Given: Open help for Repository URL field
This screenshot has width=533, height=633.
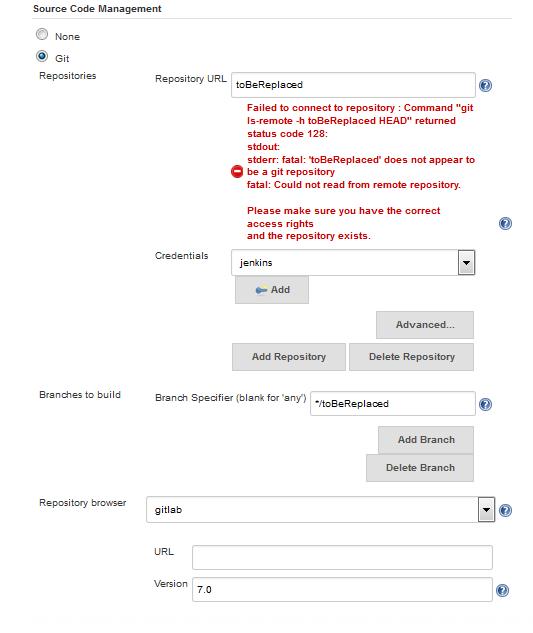Looking at the screenshot, I should click(x=485, y=85).
